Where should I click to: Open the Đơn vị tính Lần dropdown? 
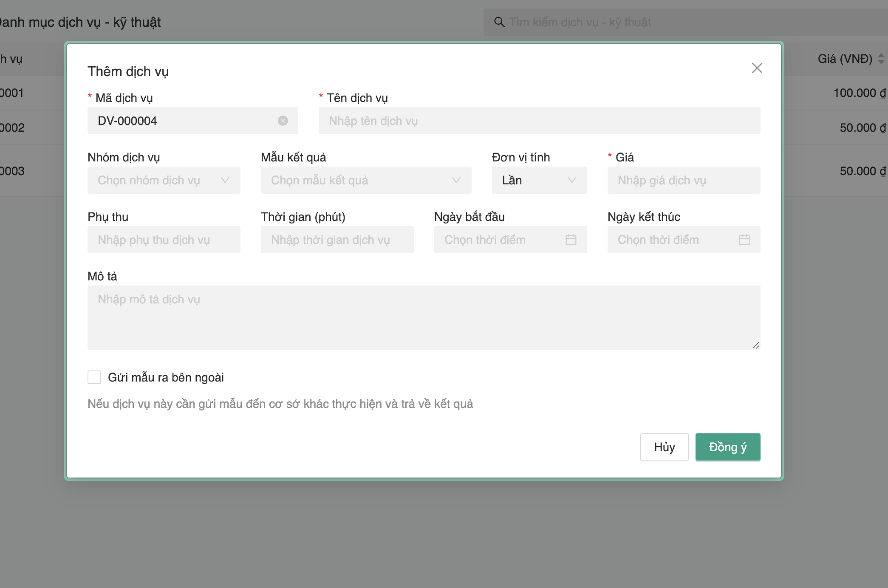[539, 180]
